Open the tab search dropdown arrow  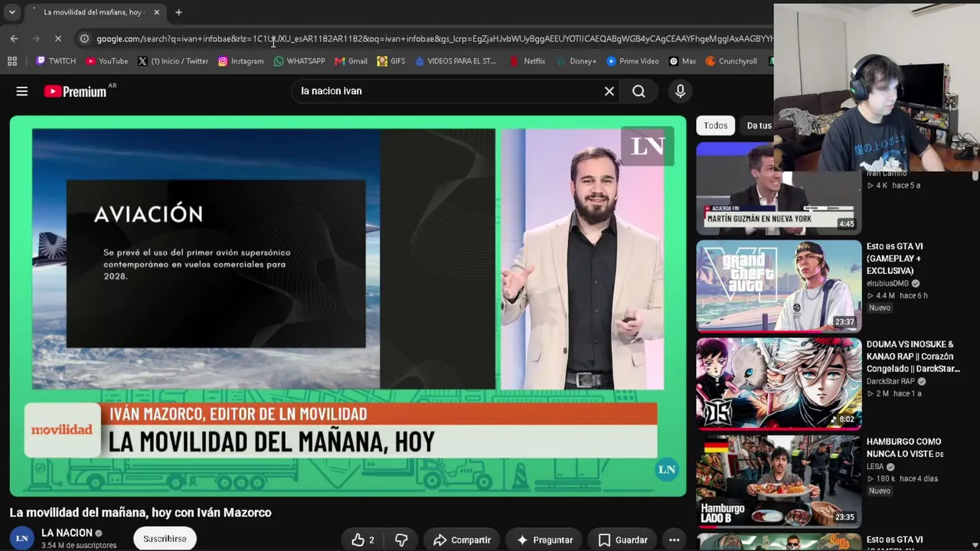pos(11,12)
